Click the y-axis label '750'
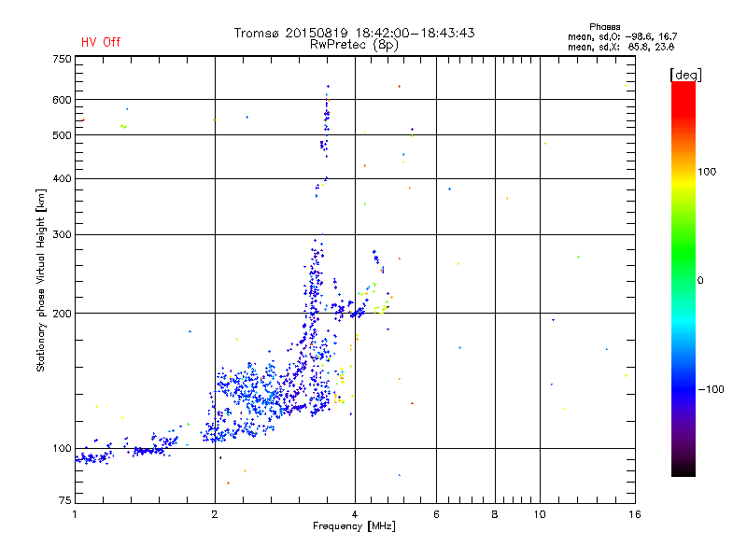This screenshot has width=747, height=560. [62, 59]
